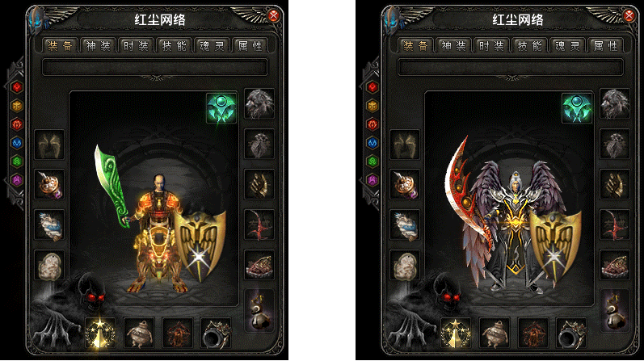Click teal orb emblem in the right panel

pos(577,107)
